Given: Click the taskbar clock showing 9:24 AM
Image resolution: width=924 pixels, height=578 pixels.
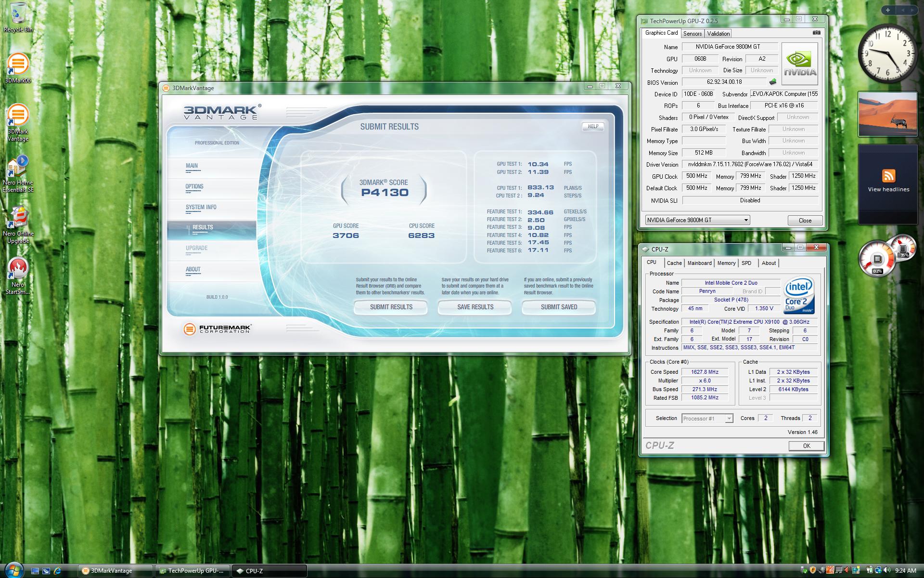Looking at the screenshot, I should [x=905, y=571].
